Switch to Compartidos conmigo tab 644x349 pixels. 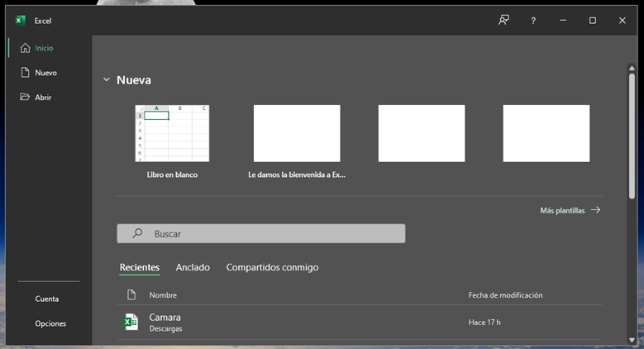click(x=272, y=267)
